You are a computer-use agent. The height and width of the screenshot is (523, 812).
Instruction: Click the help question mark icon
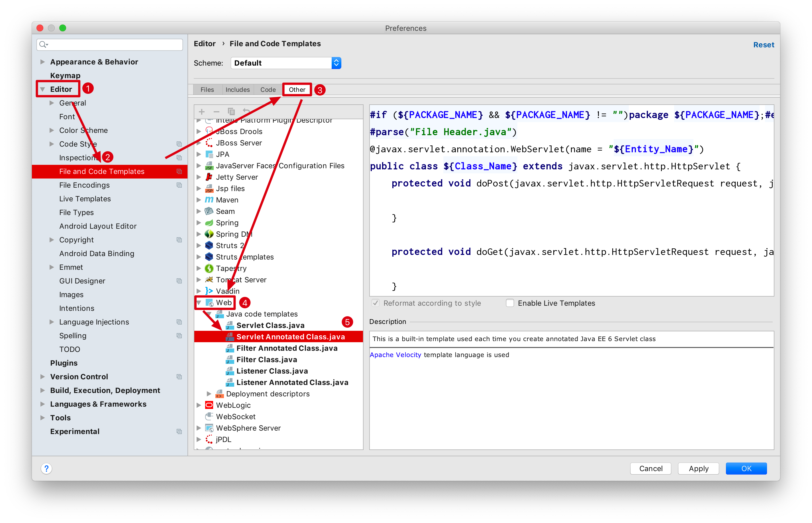pyautogui.click(x=46, y=468)
